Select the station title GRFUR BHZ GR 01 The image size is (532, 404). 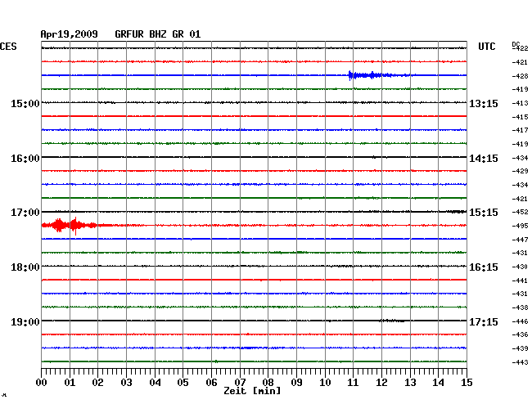point(158,34)
